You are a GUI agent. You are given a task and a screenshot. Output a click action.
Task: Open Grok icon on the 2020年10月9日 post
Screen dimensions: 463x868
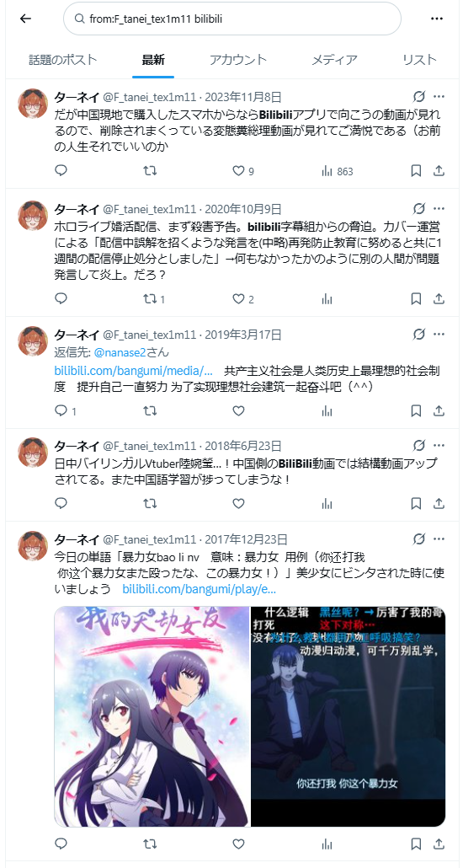click(x=419, y=209)
